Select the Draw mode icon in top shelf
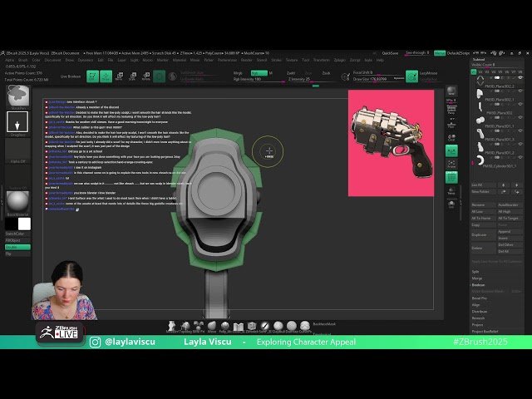The width and height of the screenshot is (532, 399). [106, 76]
